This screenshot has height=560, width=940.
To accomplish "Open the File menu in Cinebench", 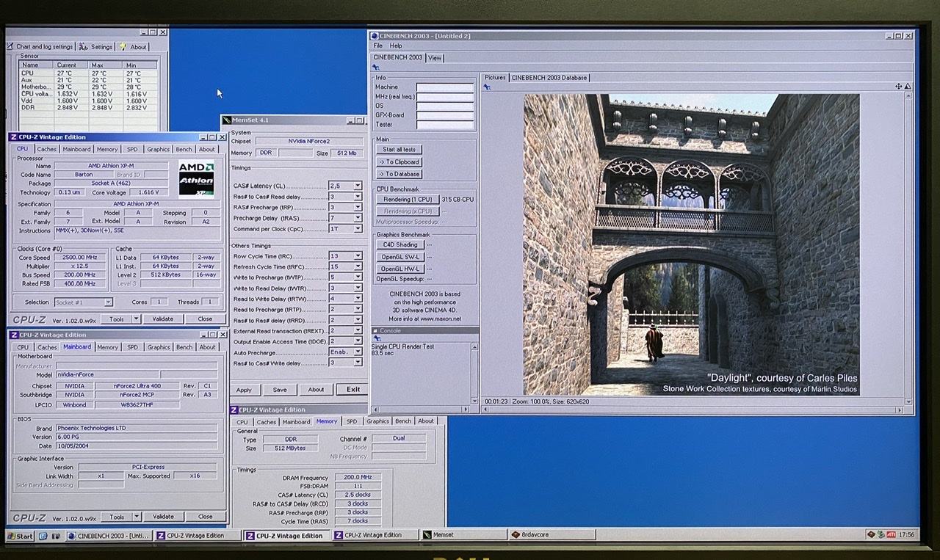I will pyautogui.click(x=378, y=46).
